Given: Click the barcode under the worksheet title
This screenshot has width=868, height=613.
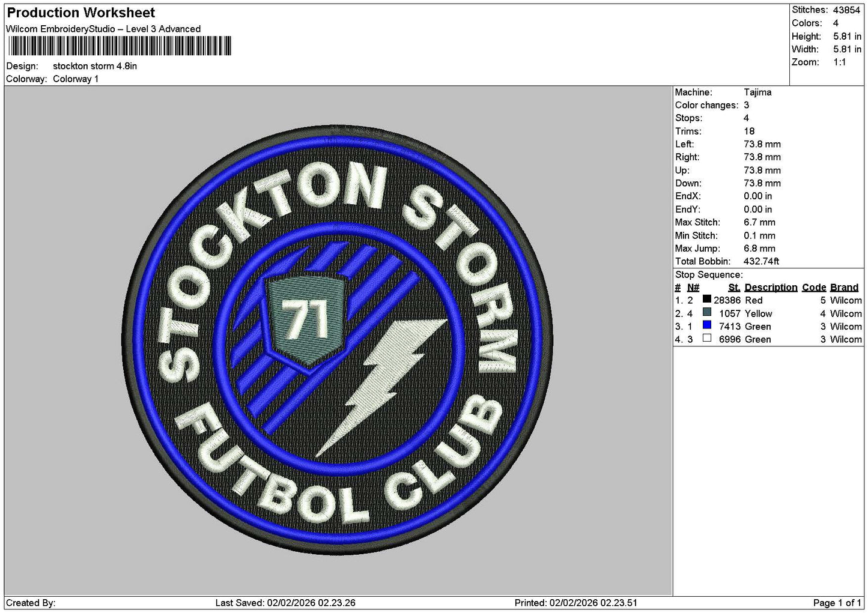Looking at the screenshot, I should pos(119,46).
